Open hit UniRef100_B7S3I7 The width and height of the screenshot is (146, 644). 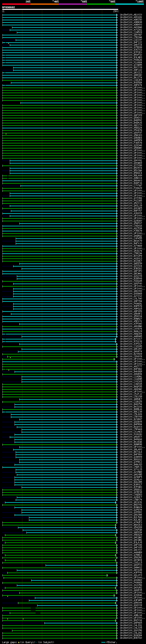(131, 339)
